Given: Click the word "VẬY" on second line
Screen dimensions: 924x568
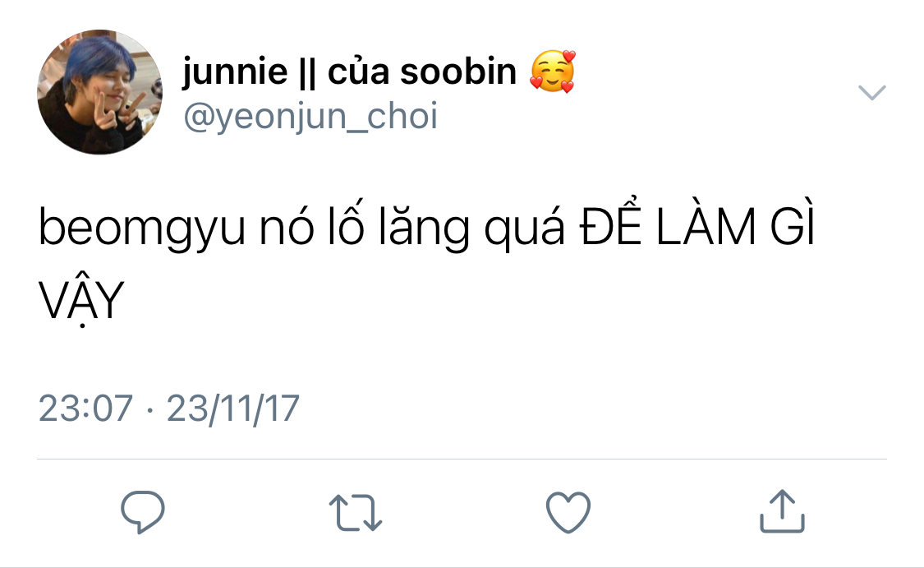Looking at the screenshot, I should coord(81,299).
